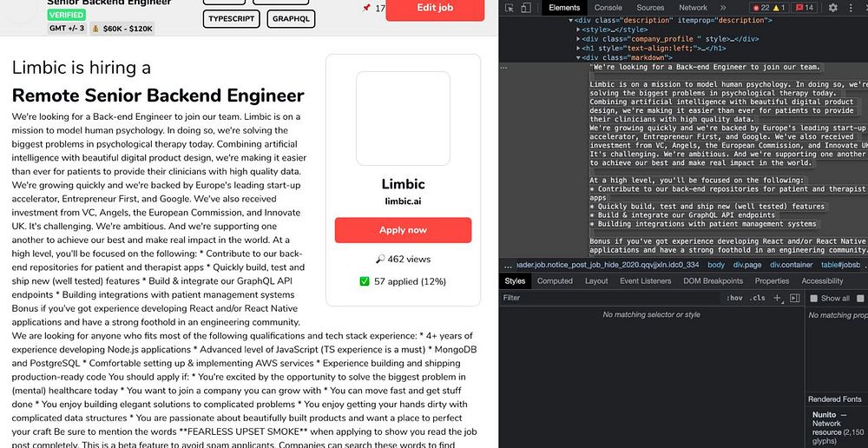
Task: Expand the h1 text-align left node
Action: tap(578, 49)
